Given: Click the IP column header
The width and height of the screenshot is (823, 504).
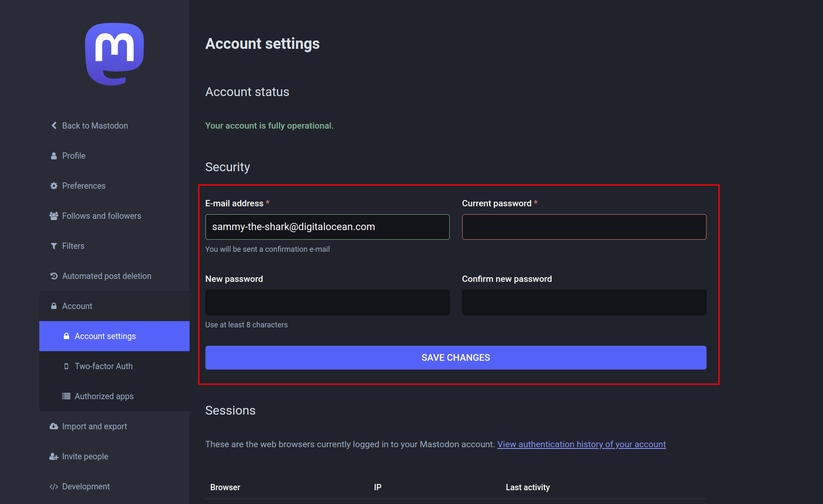Looking at the screenshot, I should click(378, 487).
